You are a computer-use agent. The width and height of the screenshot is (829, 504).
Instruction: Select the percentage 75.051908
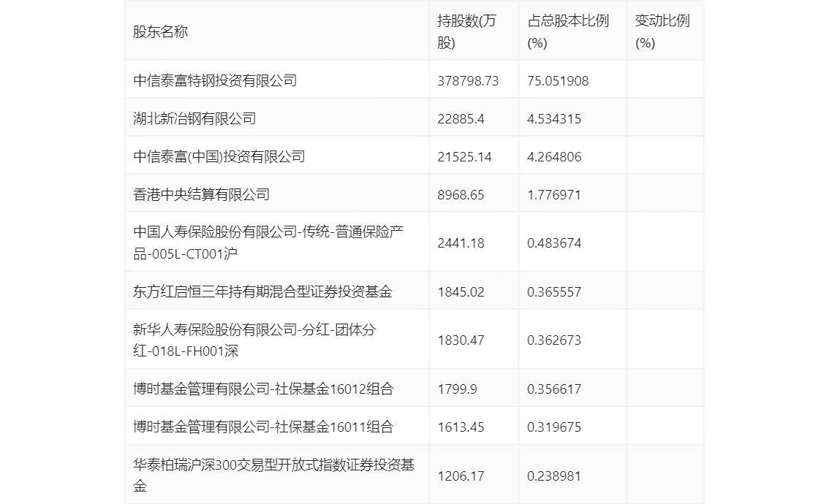tap(558, 81)
